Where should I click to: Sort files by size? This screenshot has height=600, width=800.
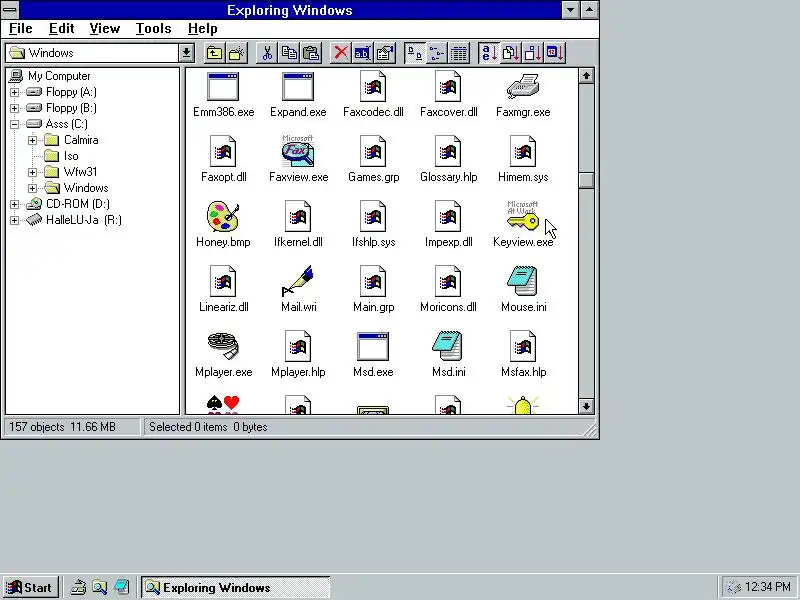533,53
